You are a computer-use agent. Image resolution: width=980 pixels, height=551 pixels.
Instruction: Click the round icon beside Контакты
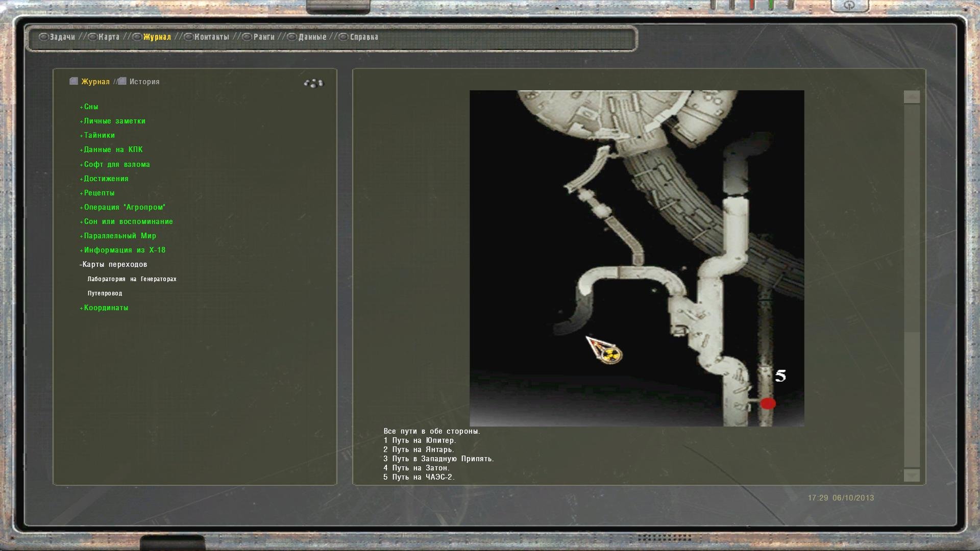[188, 37]
